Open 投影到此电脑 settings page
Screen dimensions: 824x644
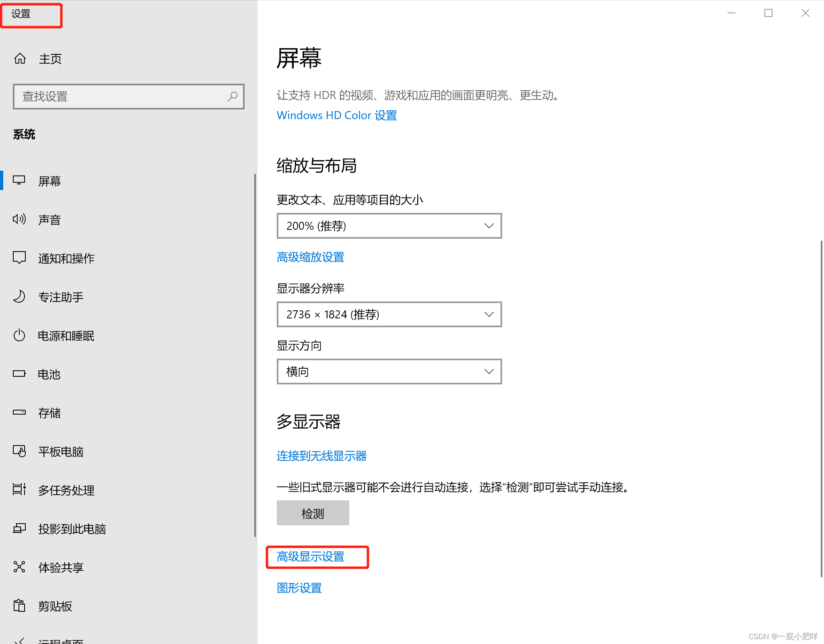[x=72, y=528]
